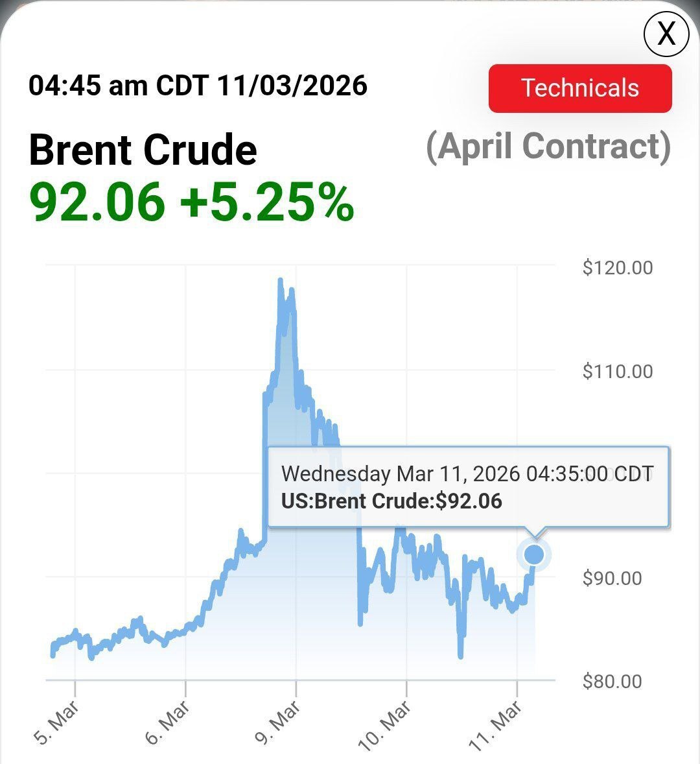Click the $90.00 y-axis label
The image size is (700, 764).
[612, 578]
